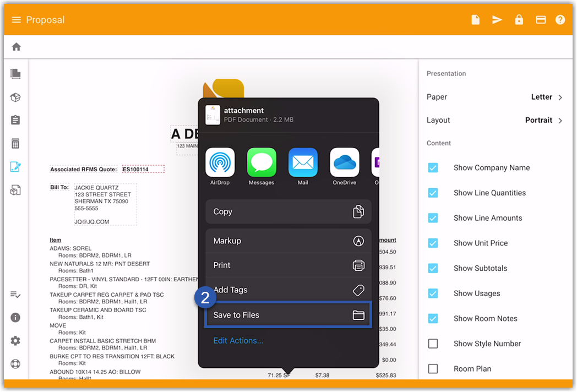Expand Layout Portrait chevron
Image resolution: width=577 pixels, height=392 pixels.
tap(560, 121)
